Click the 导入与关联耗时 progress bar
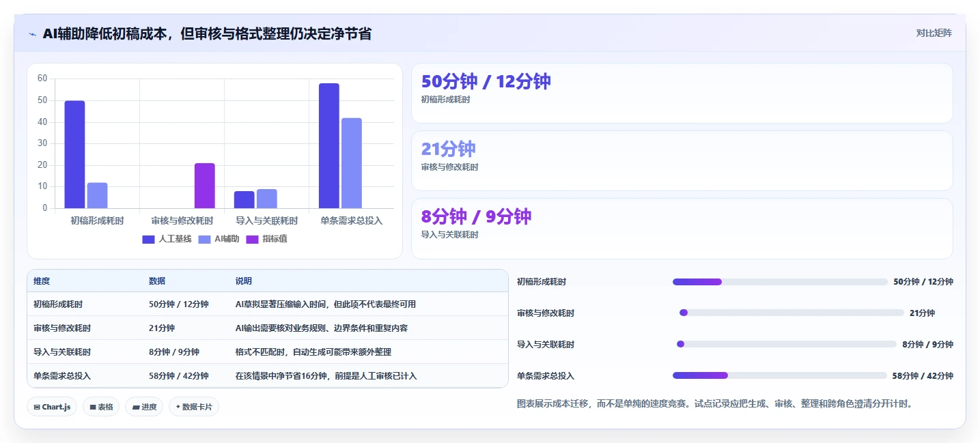This screenshot has height=443, width=980. pyautogui.click(x=786, y=344)
